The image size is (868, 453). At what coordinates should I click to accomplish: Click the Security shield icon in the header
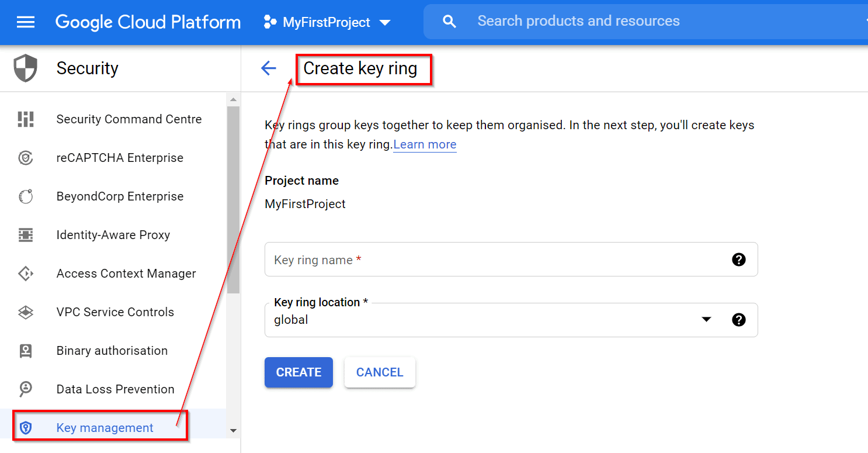click(25, 68)
